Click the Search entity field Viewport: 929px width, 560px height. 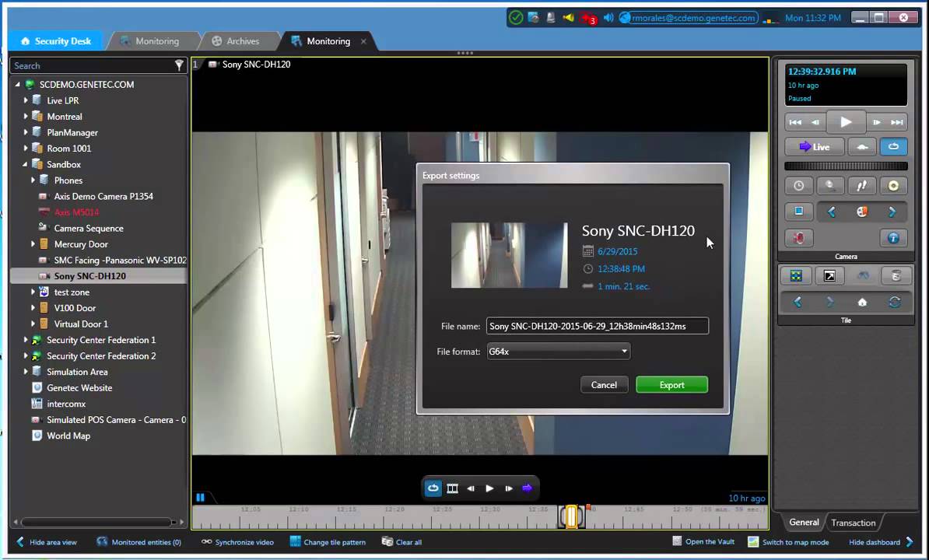point(92,65)
